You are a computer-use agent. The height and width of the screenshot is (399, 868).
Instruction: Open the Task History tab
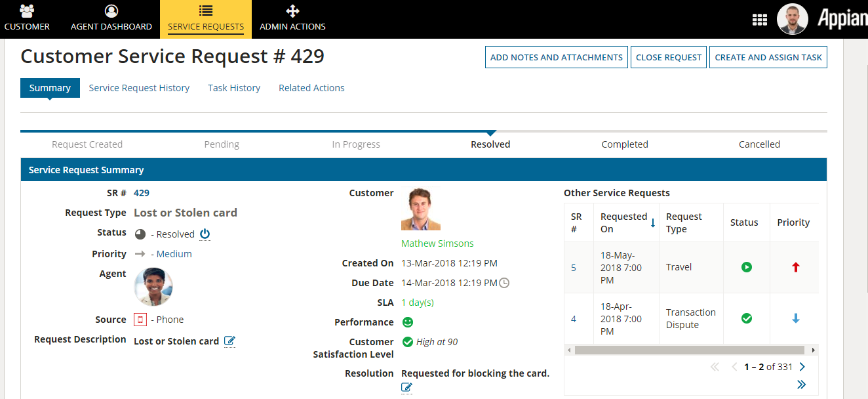coord(234,88)
